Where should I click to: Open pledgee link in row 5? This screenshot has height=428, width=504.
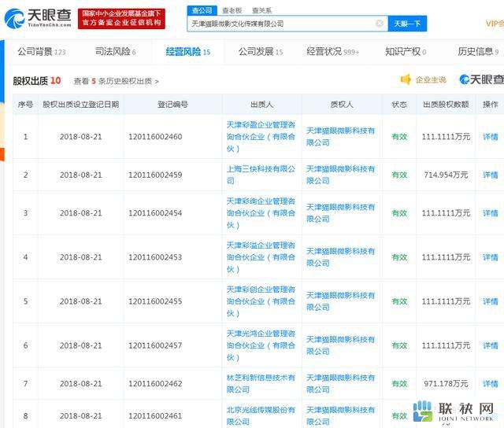(x=340, y=301)
